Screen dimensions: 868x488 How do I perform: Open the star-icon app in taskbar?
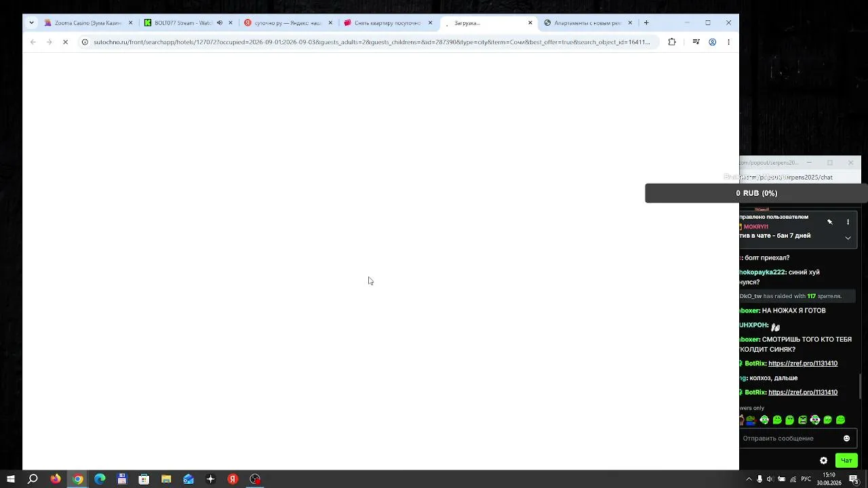point(210,479)
